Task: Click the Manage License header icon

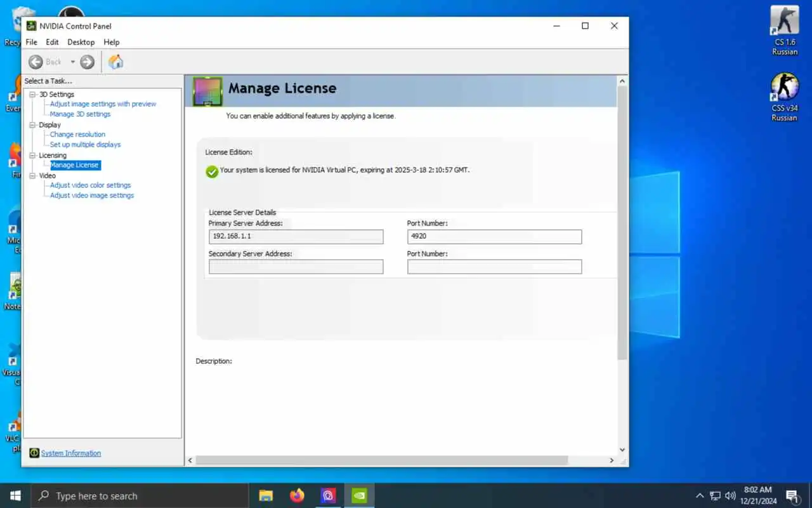Action: (x=207, y=91)
